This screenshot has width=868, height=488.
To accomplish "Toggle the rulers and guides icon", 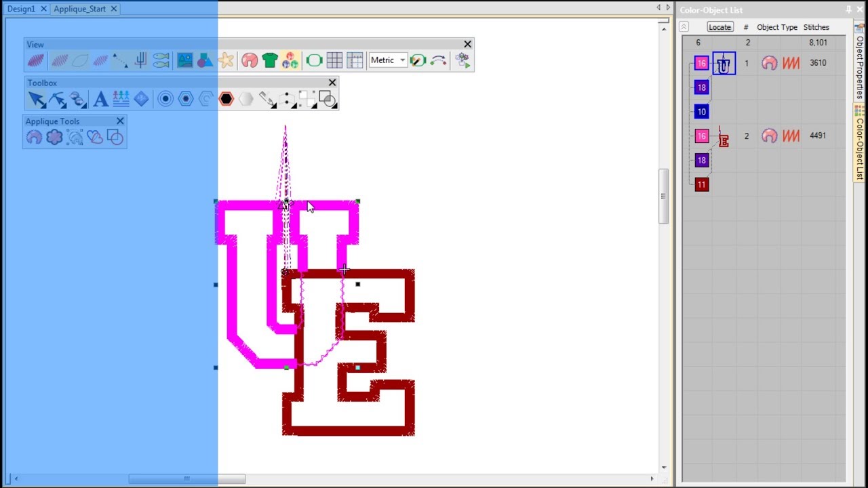I will pos(355,61).
